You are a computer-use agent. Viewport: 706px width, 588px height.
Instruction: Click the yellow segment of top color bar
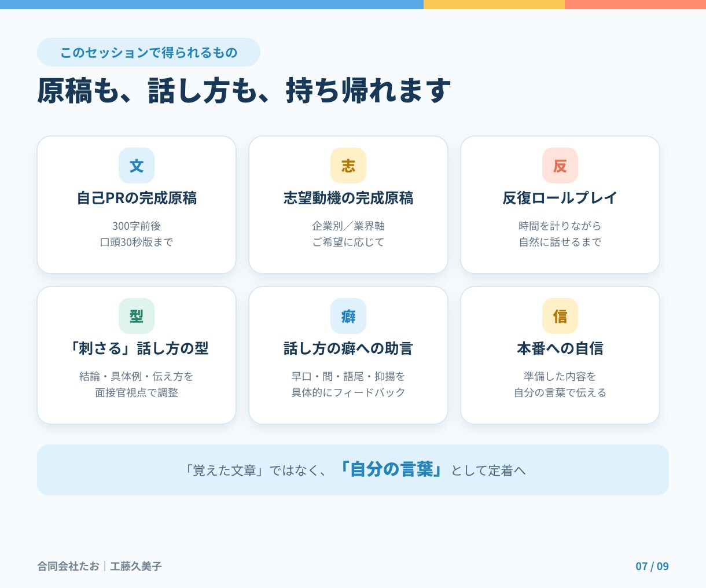(494, 4)
